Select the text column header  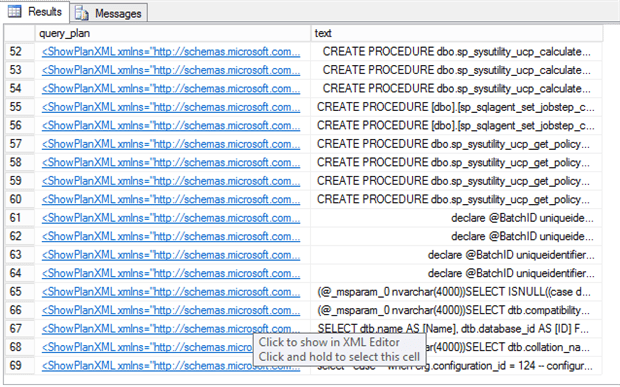457,33
